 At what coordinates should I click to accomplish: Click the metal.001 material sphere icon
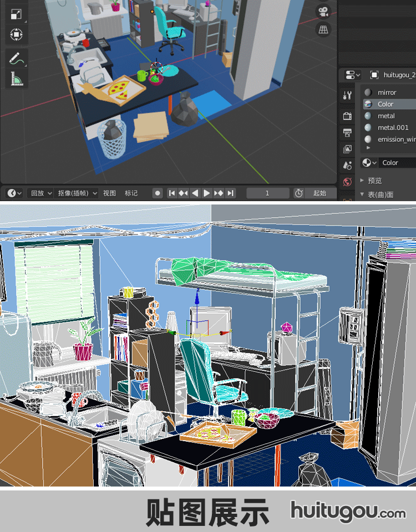[x=368, y=127]
